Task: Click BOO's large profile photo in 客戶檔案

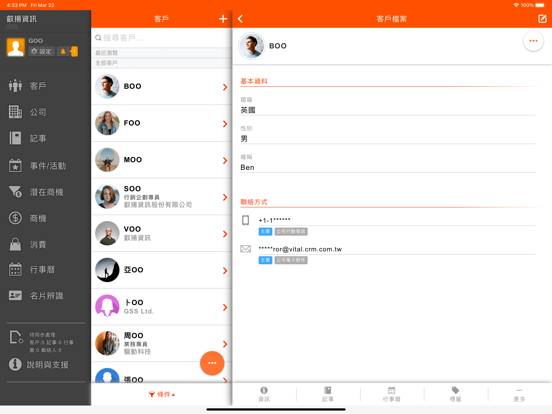Action: [x=251, y=46]
